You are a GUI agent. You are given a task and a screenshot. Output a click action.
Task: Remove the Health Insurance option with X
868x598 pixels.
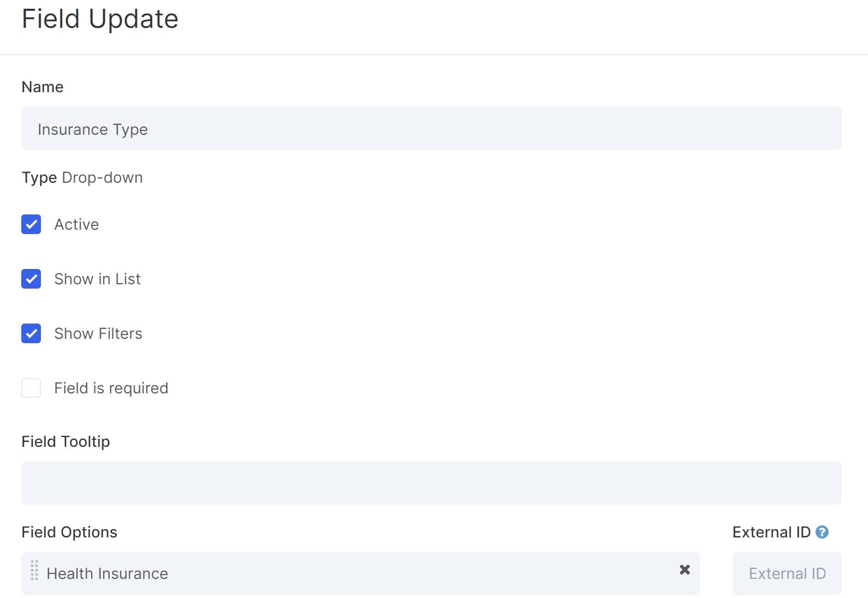pos(685,570)
